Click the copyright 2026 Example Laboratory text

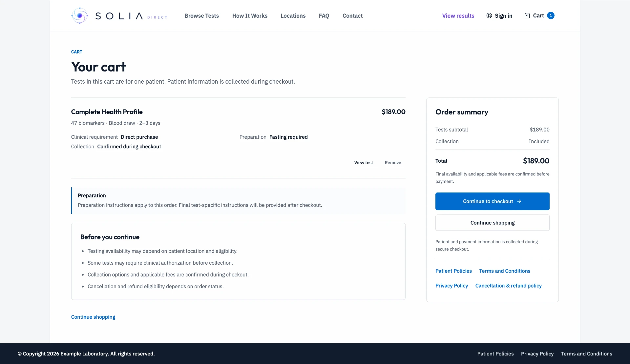[86, 354]
